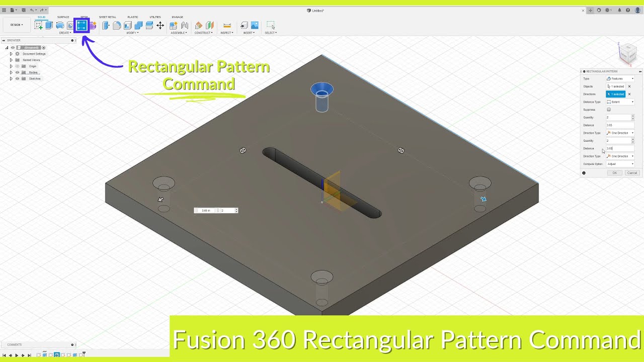Click the Undo arrow
This screenshot has height=362, width=644.
(x=32, y=10)
